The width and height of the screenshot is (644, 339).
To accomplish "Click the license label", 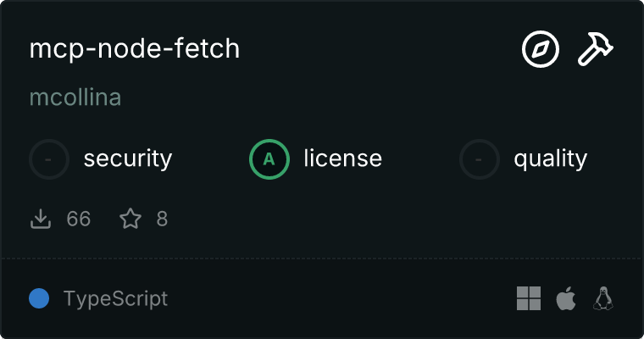I will 342,158.
